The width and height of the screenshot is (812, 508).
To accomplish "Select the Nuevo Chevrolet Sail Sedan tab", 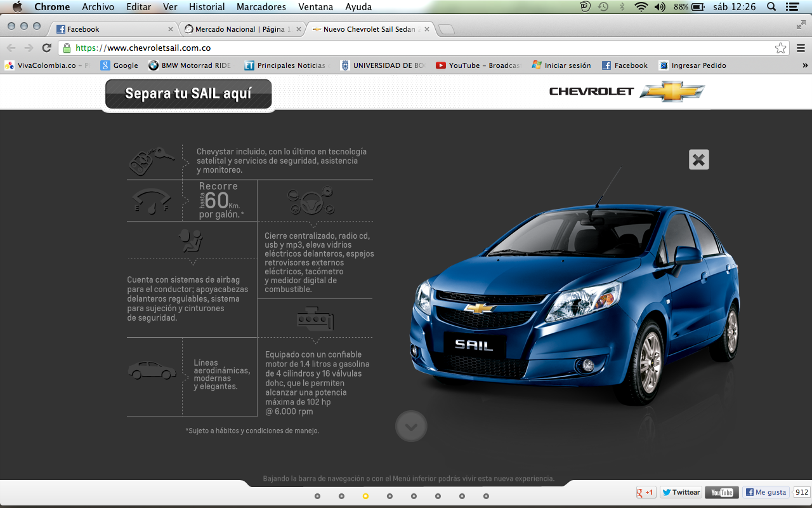I will coord(371,29).
